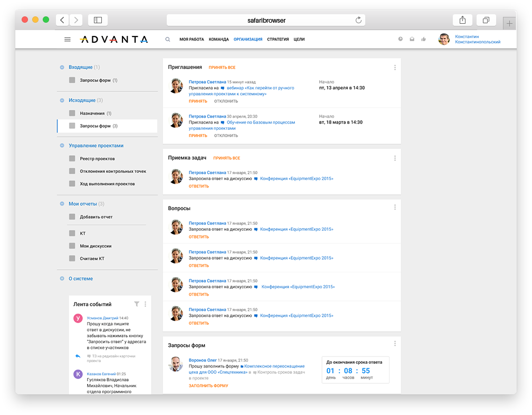Open МОЯ РАБОТА menu item

point(192,40)
